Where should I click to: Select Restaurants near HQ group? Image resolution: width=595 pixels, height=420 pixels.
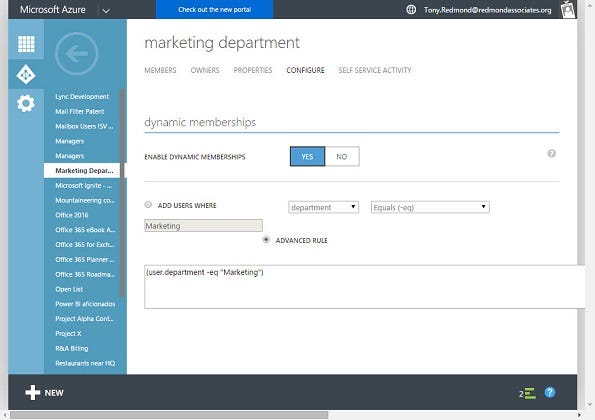tap(85, 363)
